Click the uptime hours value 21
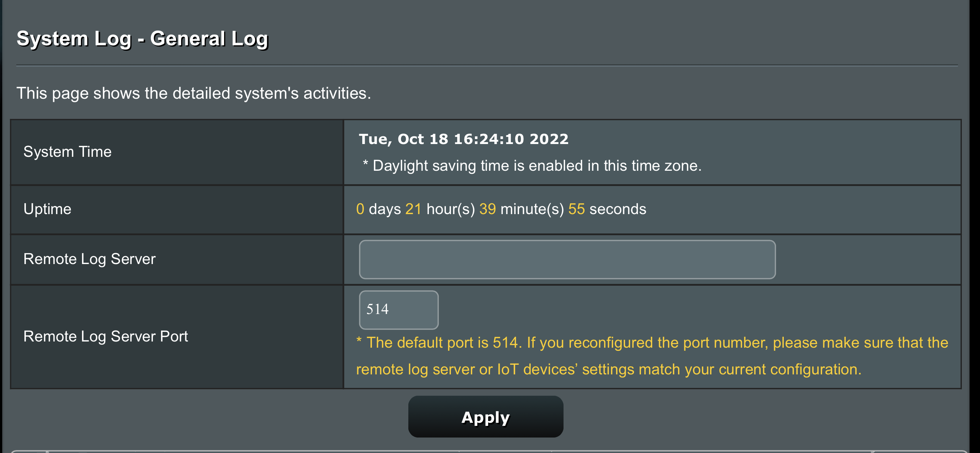Image resolution: width=980 pixels, height=453 pixels. click(413, 209)
